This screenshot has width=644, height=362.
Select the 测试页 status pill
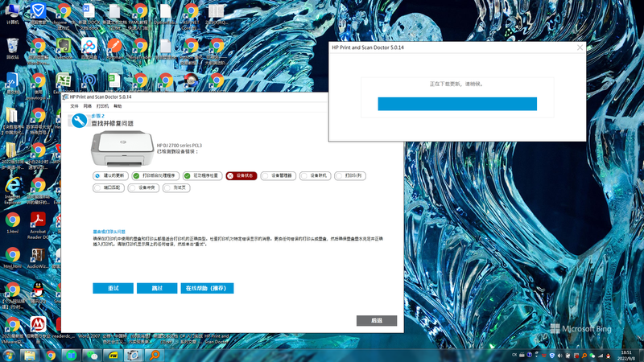(176, 188)
